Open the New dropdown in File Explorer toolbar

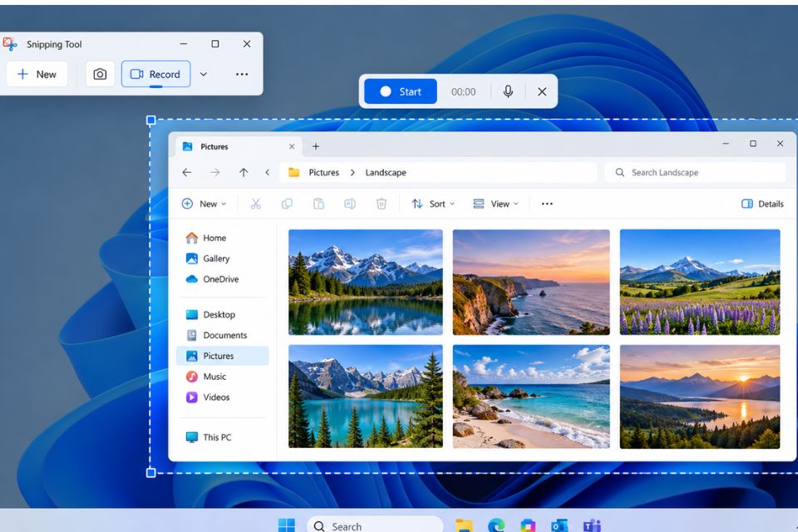[x=204, y=204]
